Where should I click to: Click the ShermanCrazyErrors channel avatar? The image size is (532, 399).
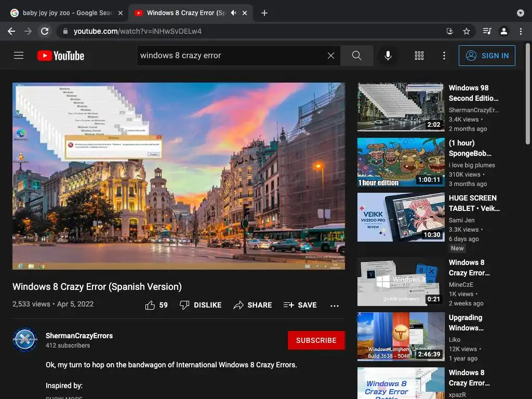[25, 339]
